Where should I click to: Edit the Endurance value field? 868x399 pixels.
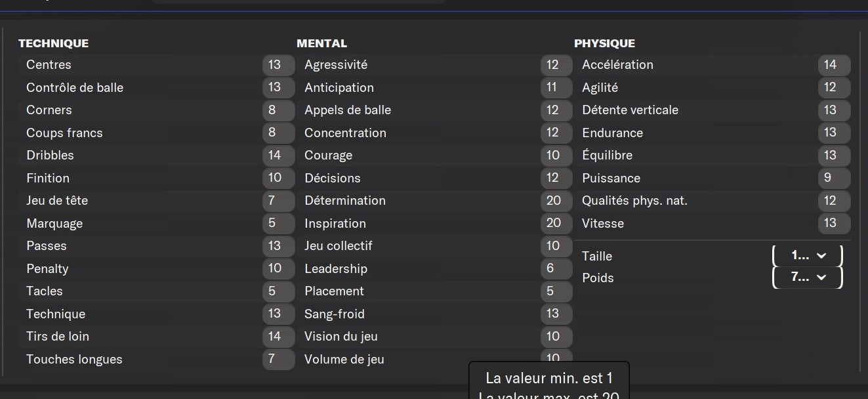click(x=835, y=133)
